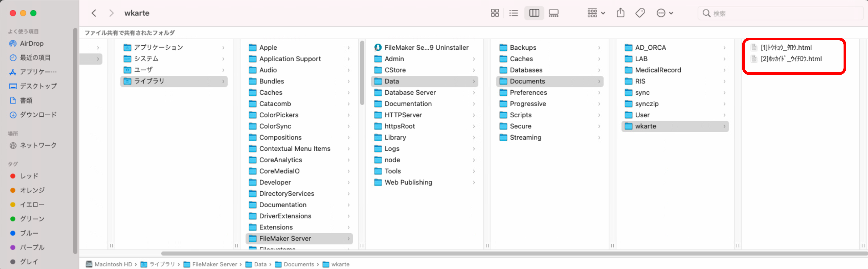Select the アプリケーション folder
868x269 pixels.
coord(174,47)
